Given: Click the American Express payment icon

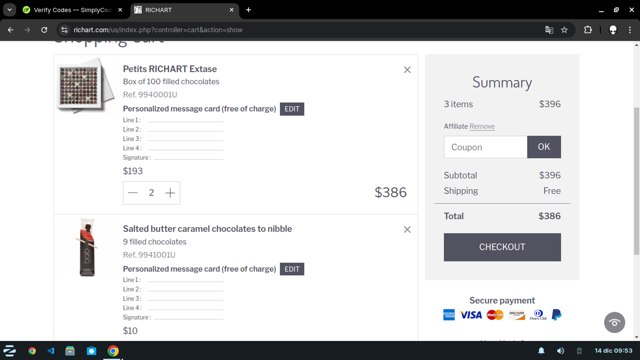Looking at the screenshot, I should click(x=449, y=315).
